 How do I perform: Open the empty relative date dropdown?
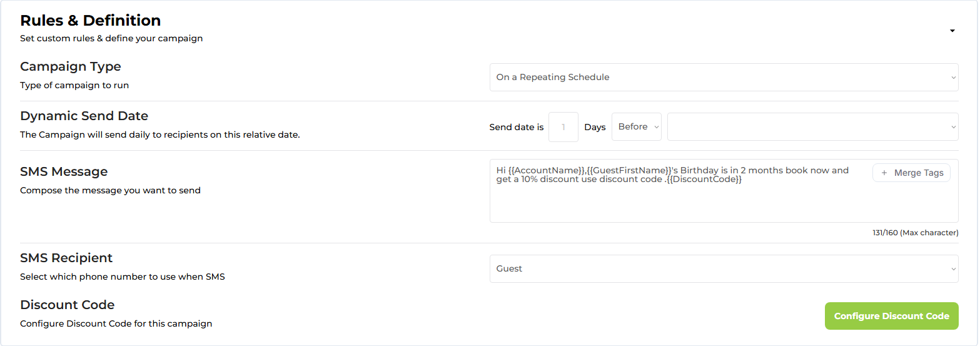tap(812, 127)
